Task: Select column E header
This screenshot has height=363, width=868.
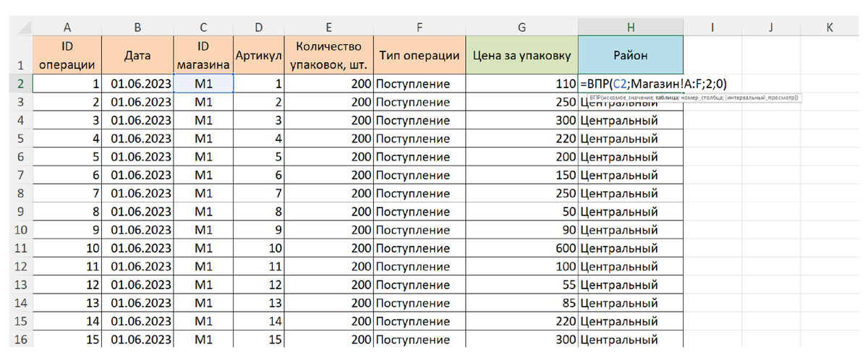Action: [328, 27]
